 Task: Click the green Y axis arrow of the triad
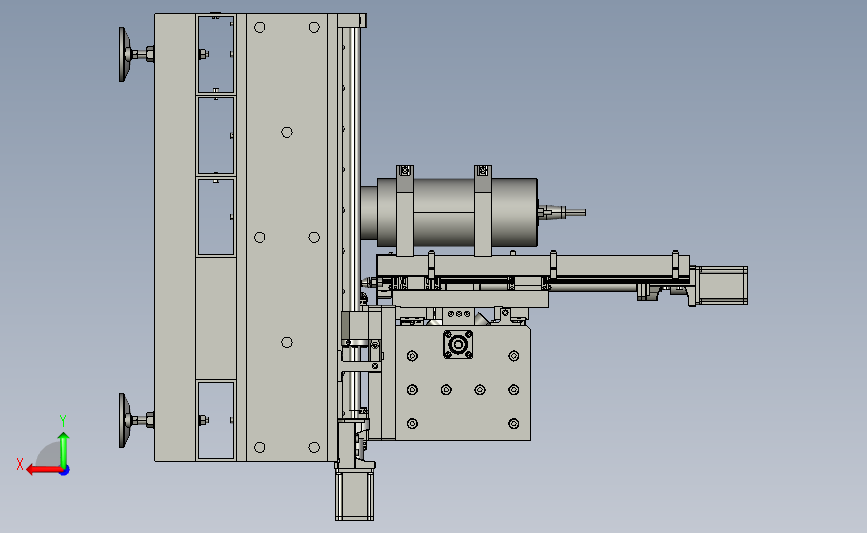(64, 449)
